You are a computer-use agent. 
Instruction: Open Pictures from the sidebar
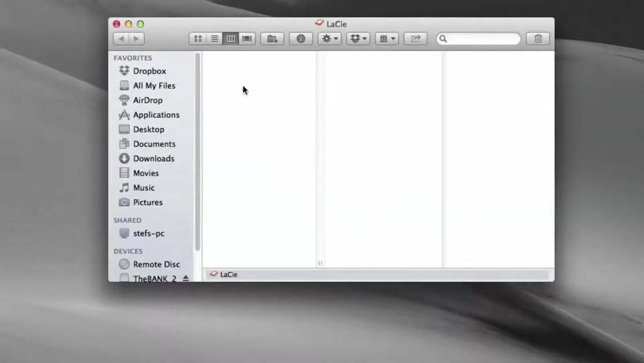pyautogui.click(x=140, y=202)
